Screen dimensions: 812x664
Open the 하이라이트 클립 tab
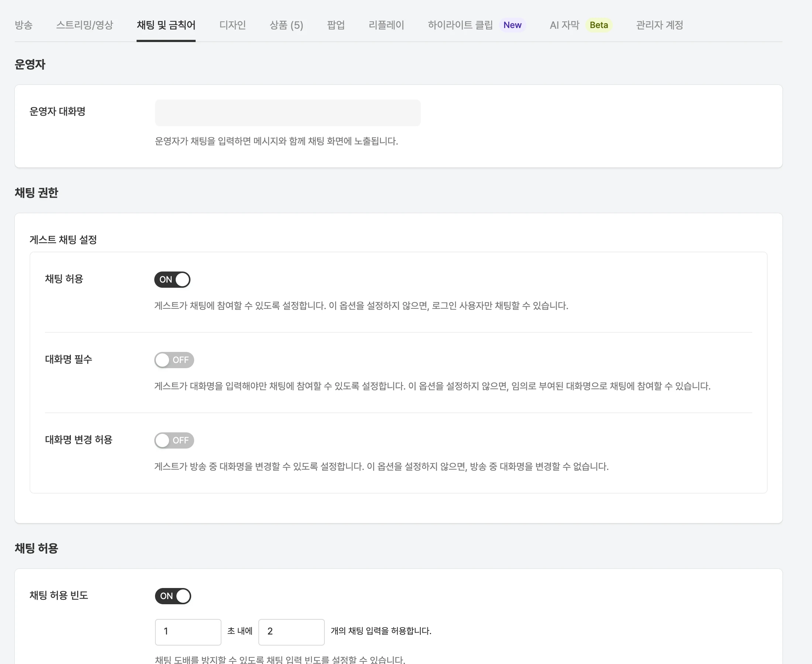(x=460, y=25)
